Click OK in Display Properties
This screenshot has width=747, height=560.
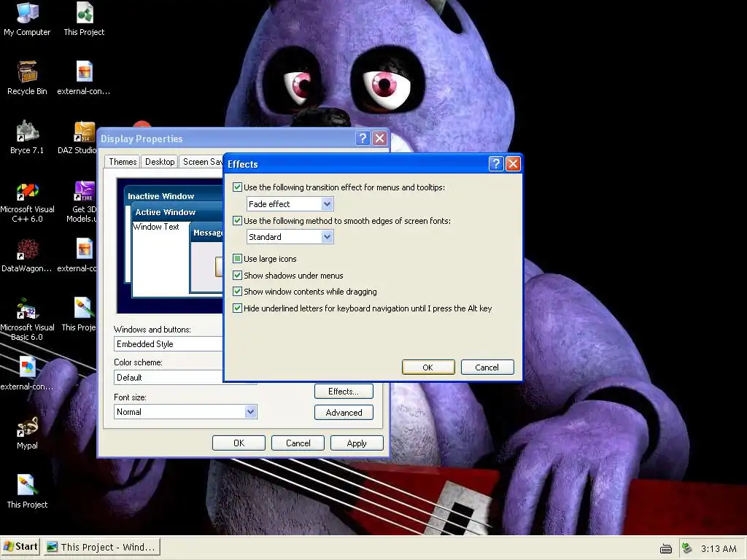click(239, 443)
